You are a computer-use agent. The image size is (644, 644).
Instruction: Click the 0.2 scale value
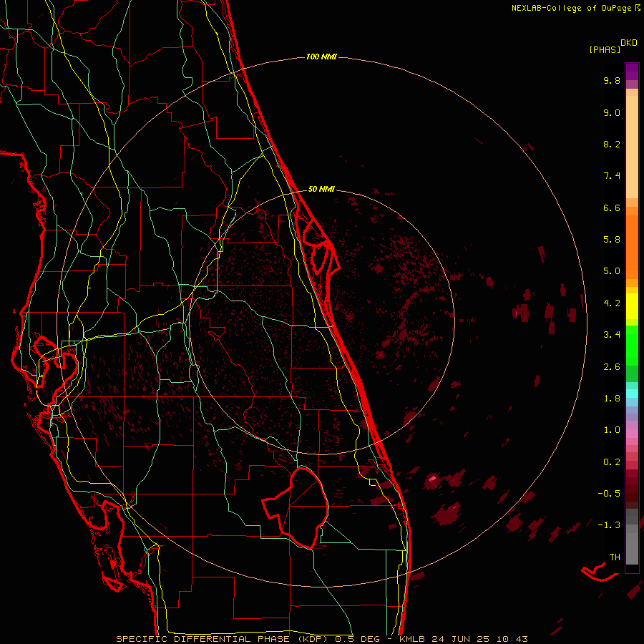coord(612,462)
